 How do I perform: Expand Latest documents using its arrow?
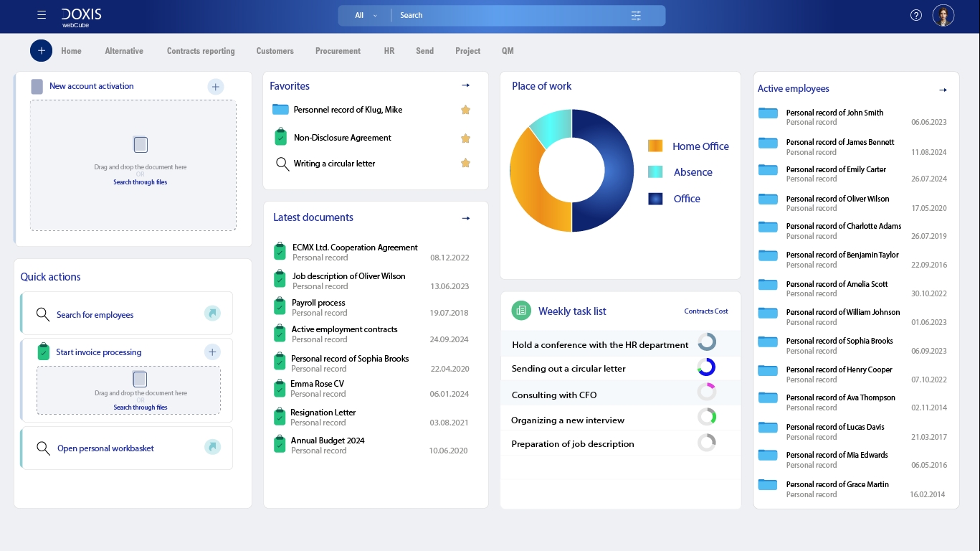(465, 217)
